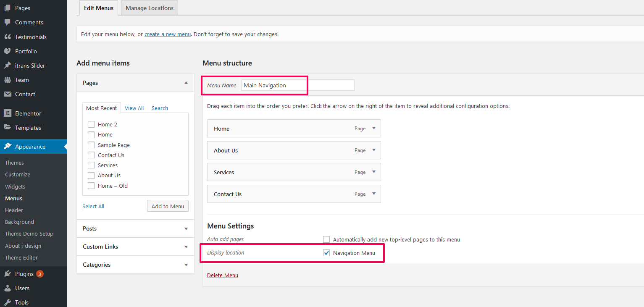Open Plugins via the plug icon
Image resolution: width=644 pixels, height=307 pixels.
[x=8, y=274]
